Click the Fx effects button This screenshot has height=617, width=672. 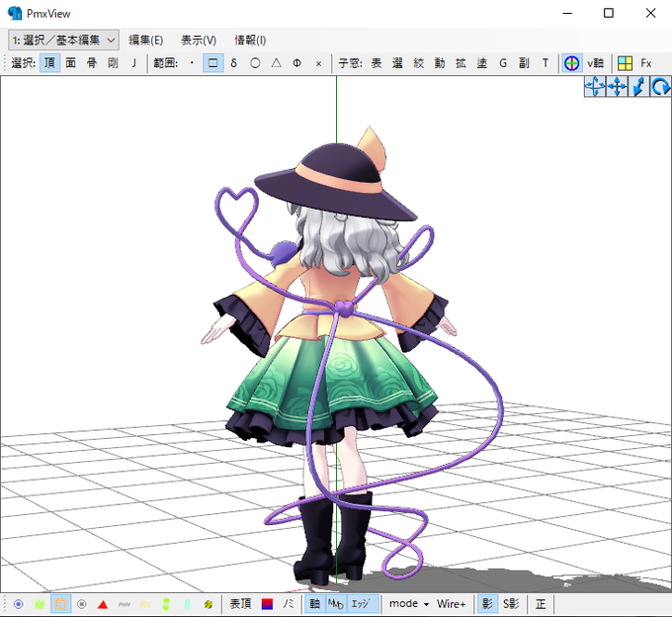tap(646, 63)
